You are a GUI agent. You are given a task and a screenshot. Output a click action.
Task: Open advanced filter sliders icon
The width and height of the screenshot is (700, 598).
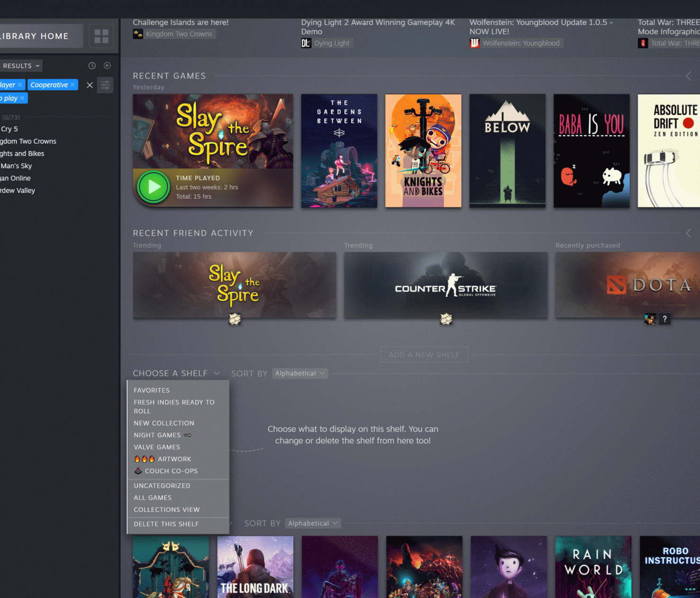click(x=105, y=85)
